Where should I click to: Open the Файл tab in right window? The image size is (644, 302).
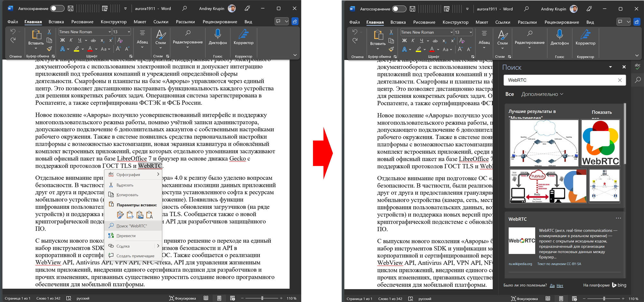click(x=355, y=22)
